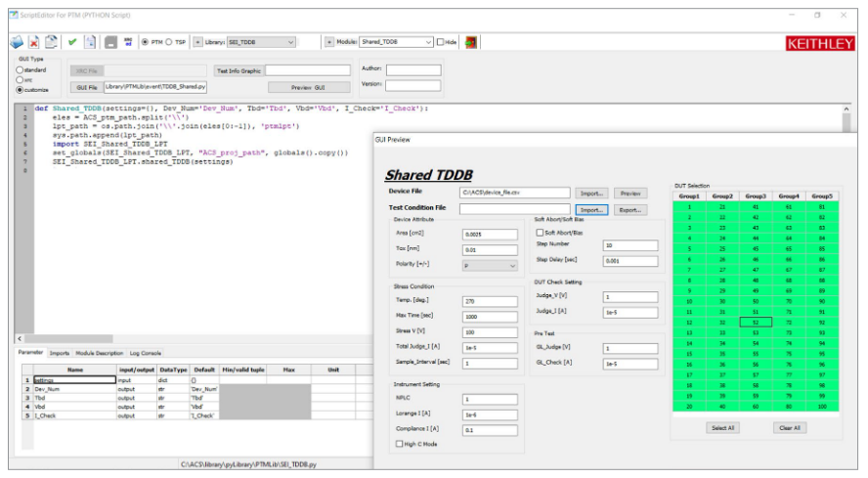Click the gray save disk icon
The height and width of the screenshot is (478, 868).
click(111, 43)
